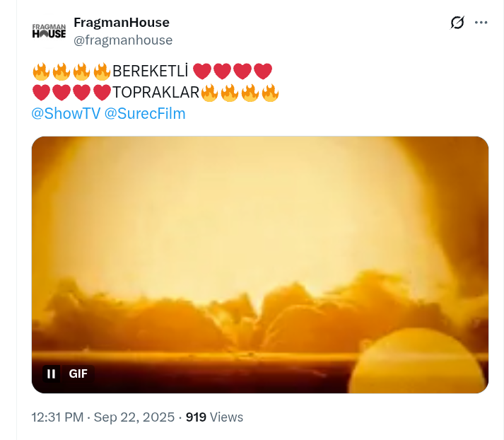The image size is (504, 440).
Task: Click the last fire emoji after TOPRAKLAR
Action: coord(270,93)
